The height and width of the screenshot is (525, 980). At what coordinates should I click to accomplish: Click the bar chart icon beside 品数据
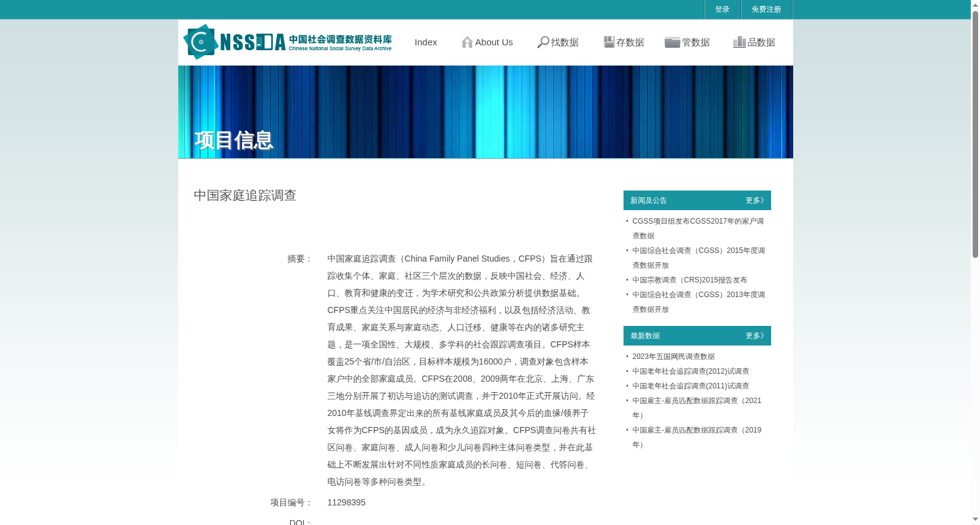(739, 42)
